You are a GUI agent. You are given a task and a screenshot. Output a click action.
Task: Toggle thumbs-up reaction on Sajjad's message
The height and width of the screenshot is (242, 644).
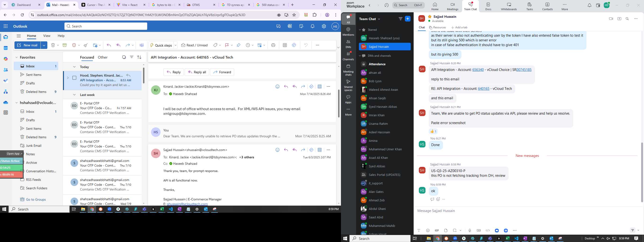[434, 131]
